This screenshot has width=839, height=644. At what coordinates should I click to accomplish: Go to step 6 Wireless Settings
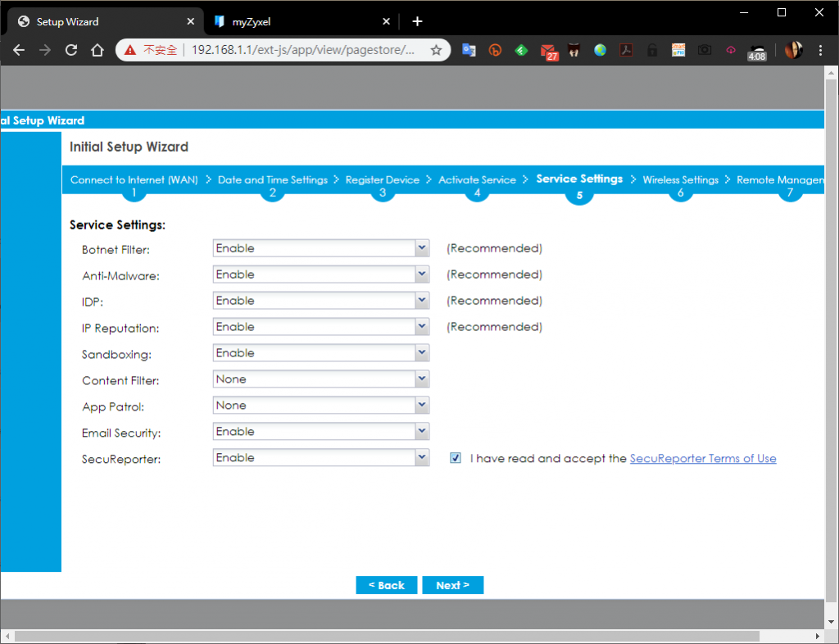[x=681, y=185]
